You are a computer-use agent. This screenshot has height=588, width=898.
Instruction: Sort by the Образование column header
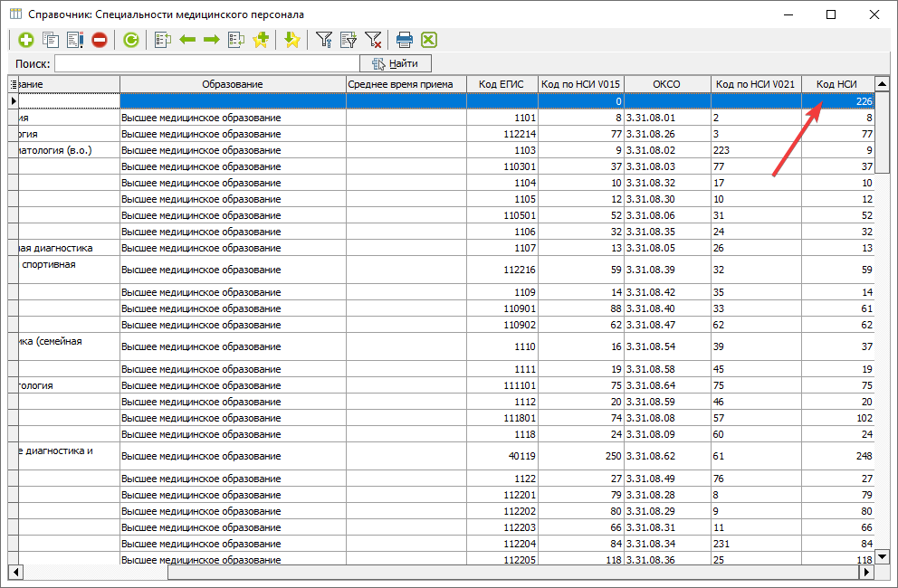point(233,84)
